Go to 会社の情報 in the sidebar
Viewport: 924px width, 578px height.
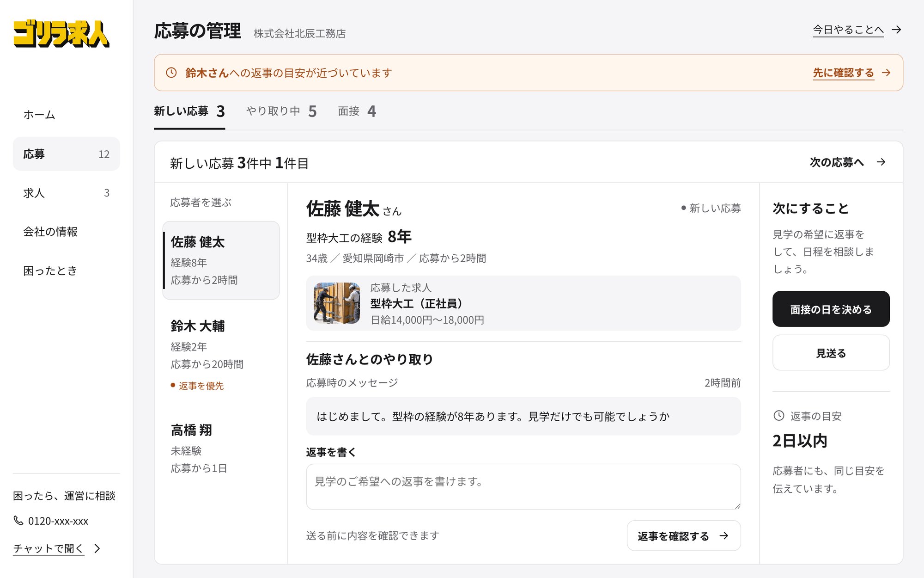(x=66, y=232)
